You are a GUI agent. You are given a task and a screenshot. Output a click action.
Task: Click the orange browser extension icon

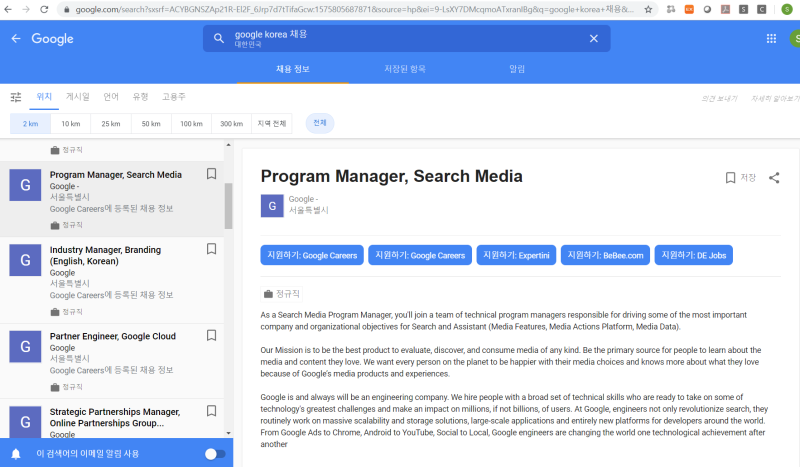click(689, 9)
